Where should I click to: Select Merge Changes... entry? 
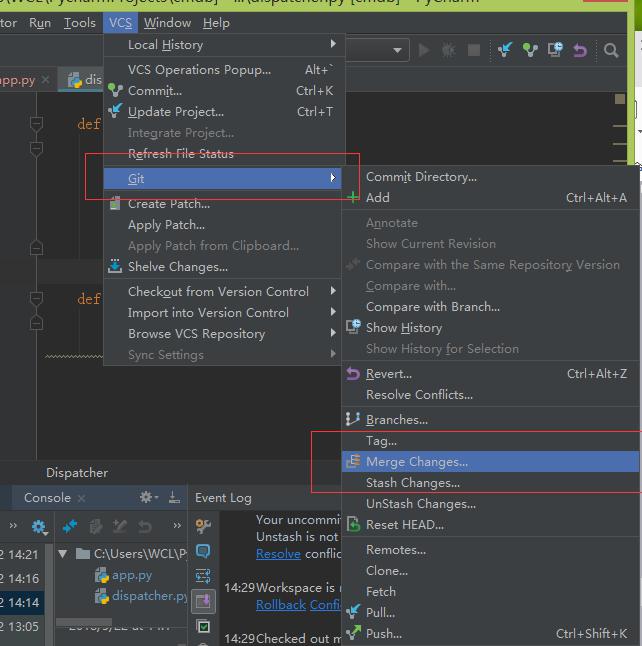pos(490,461)
